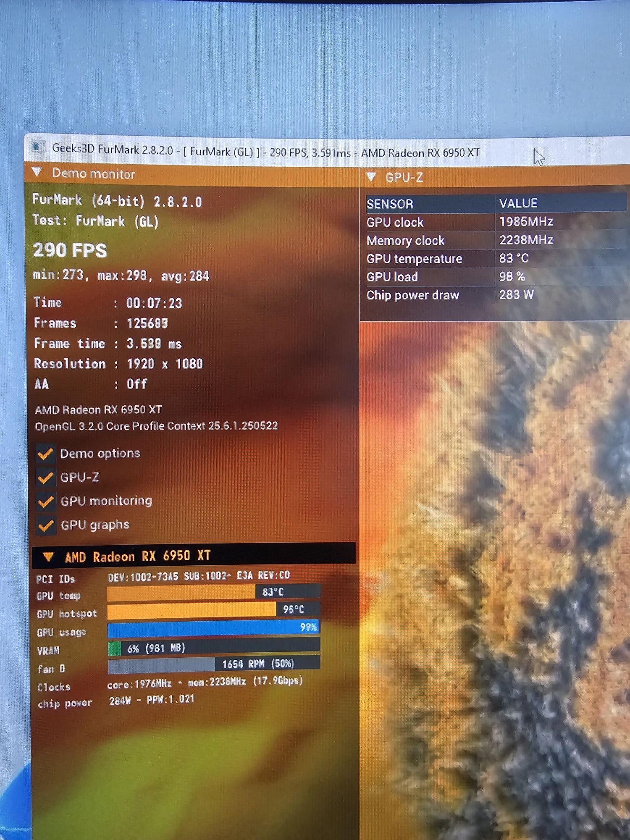Select the Chip power draw row label
Image resolution: width=630 pixels, height=840 pixels.
(413, 295)
